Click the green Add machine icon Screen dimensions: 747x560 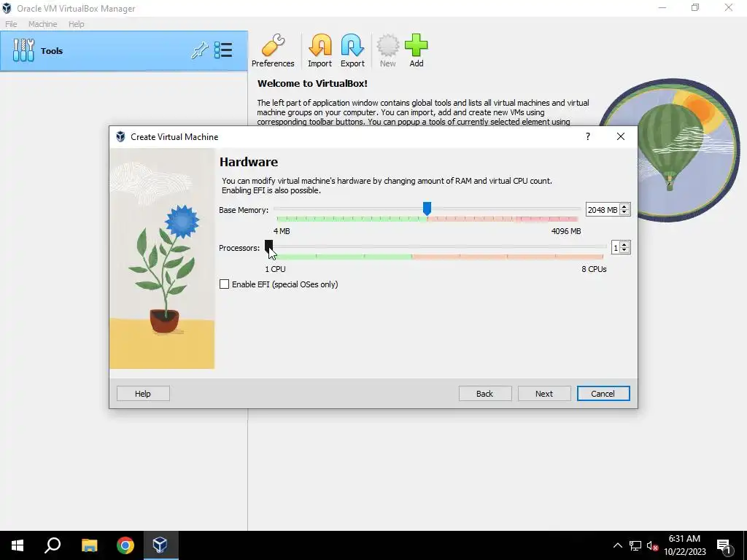coord(417,51)
